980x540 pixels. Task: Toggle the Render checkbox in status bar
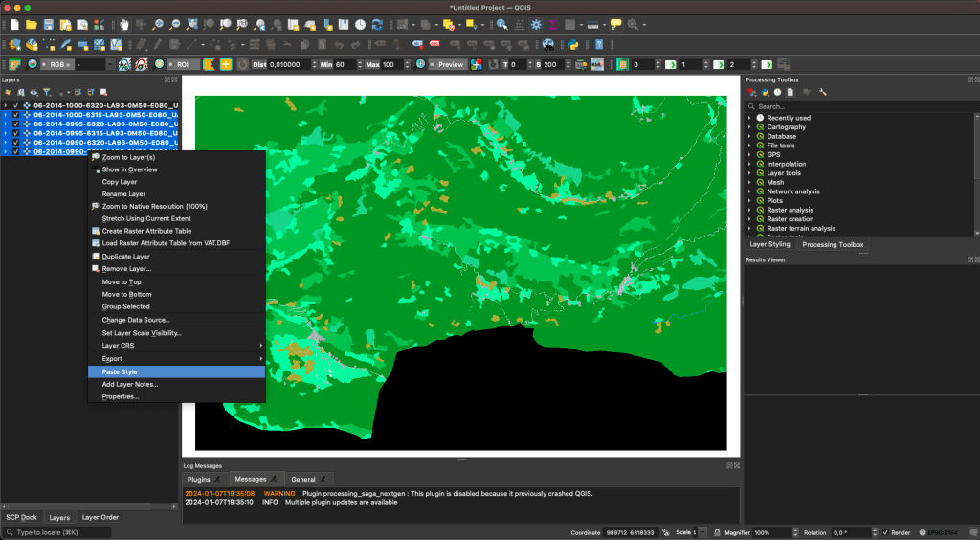(x=885, y=532)
